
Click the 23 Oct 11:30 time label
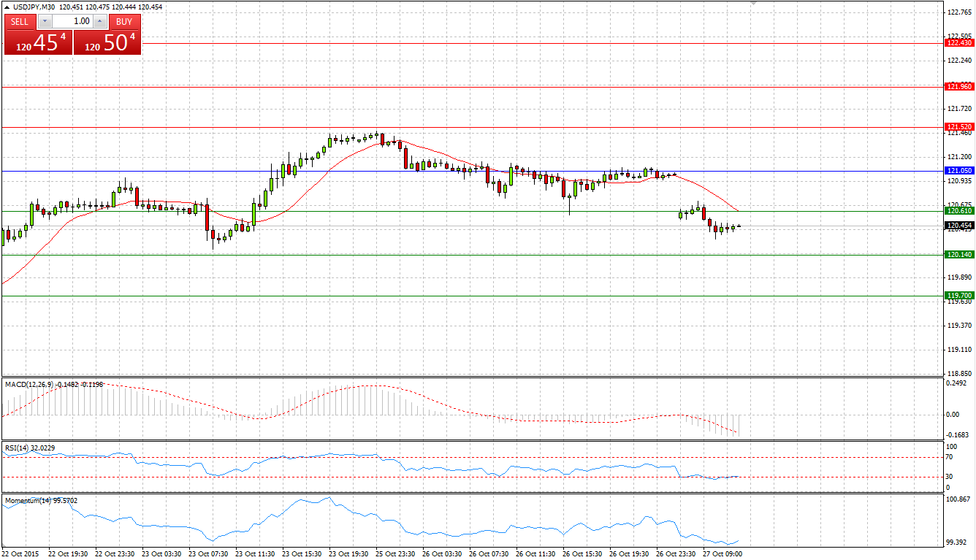pyautogui.click(x=255, y=554)
